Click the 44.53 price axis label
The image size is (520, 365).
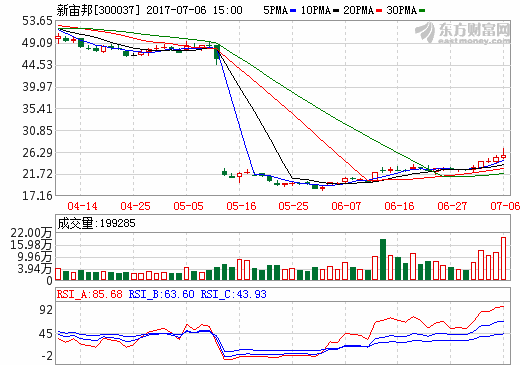coord(37,65)
